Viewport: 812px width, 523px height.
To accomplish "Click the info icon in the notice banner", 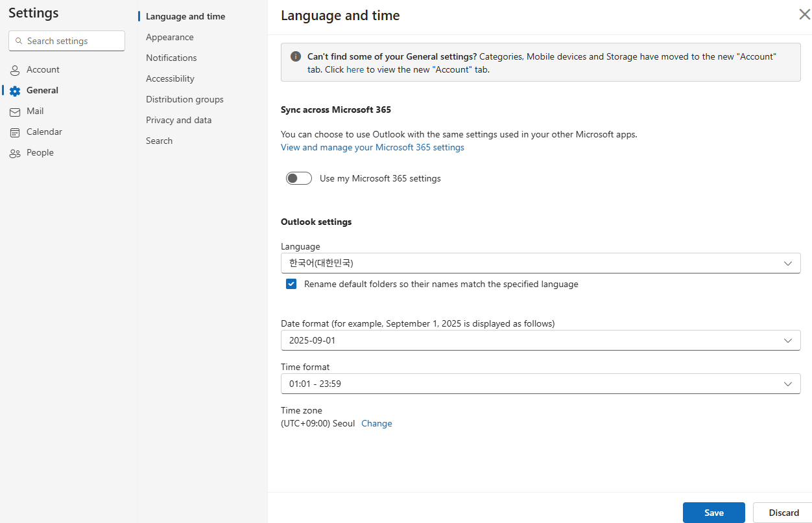I will pyautogui.click(x=295, y=56).
